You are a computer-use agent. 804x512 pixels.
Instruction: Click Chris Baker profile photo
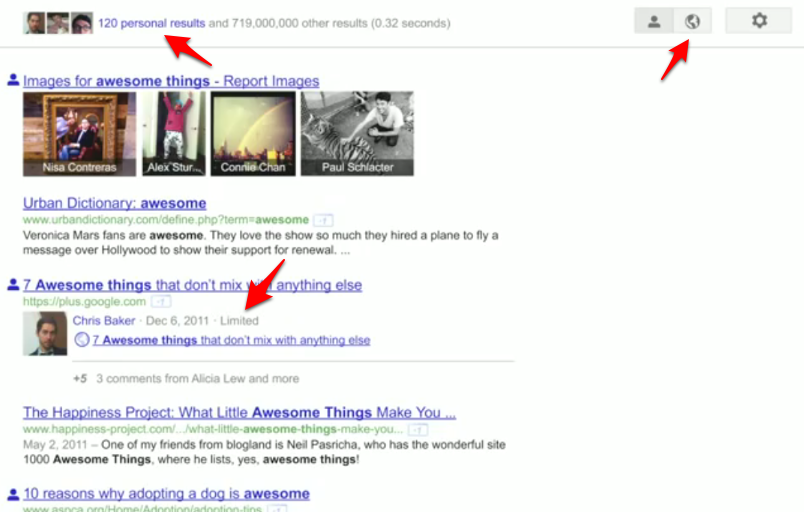tap(45, 334)
